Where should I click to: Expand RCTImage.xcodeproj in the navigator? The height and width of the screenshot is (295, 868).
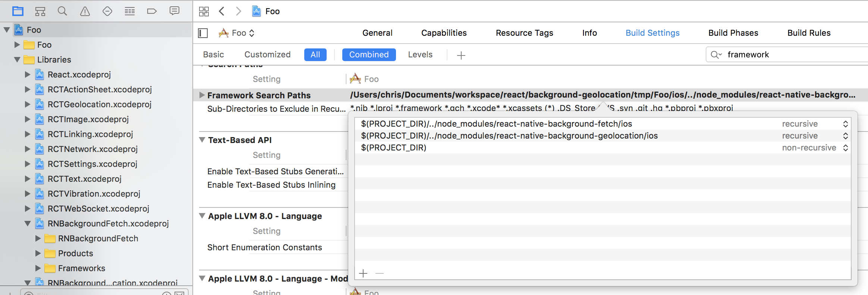28,119
